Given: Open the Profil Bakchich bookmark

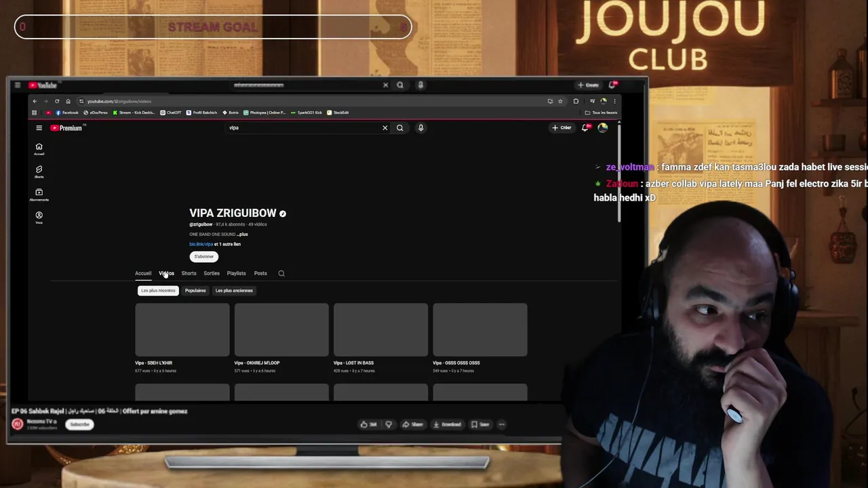Looking at the screenshot, I should pos(202,113).
